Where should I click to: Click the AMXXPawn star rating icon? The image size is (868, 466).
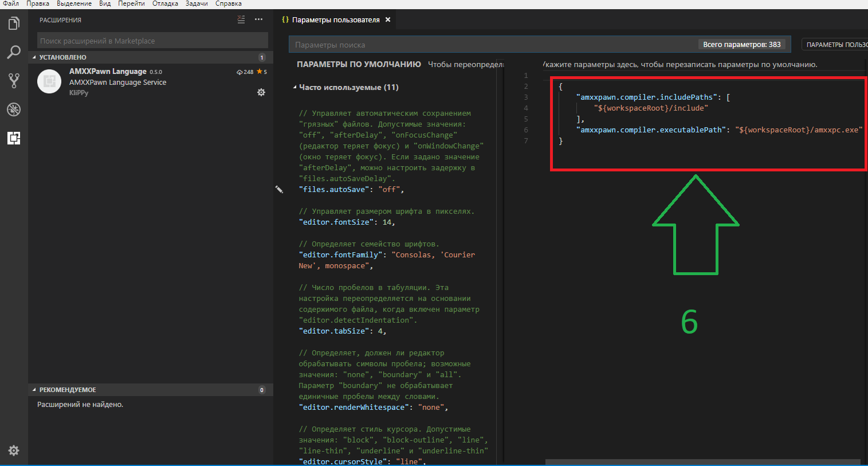point(260,72)
